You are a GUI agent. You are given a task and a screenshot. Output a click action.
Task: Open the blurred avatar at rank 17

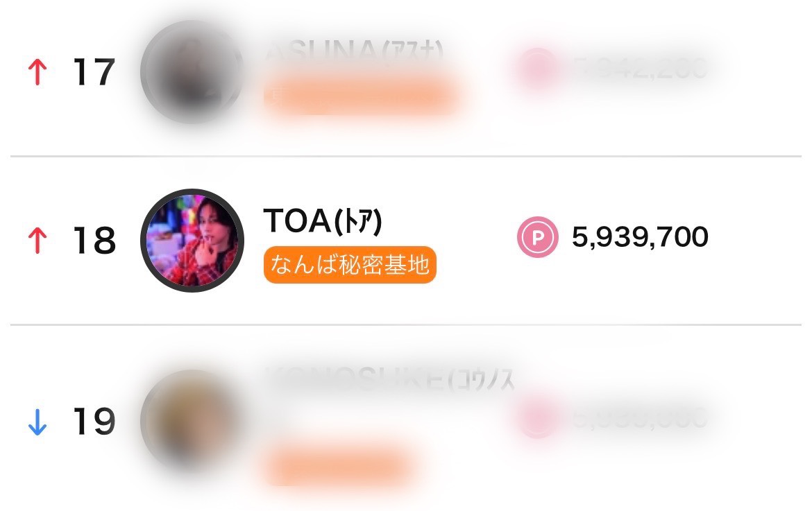[x=192, y=71]
